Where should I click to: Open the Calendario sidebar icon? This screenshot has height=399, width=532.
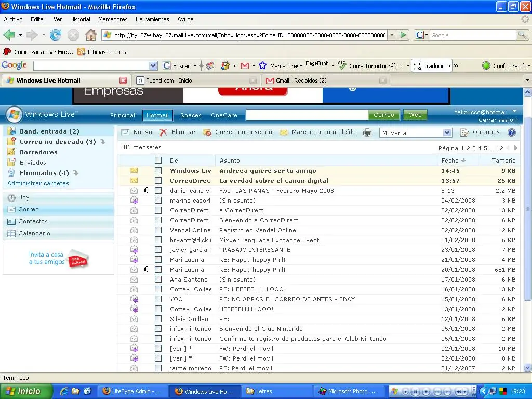point(11,234)
